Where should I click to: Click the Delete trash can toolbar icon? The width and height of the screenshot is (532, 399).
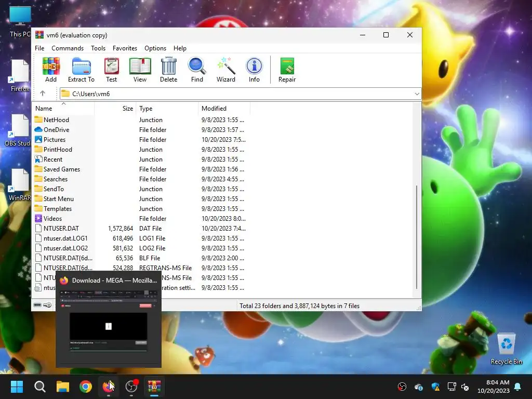169,70
